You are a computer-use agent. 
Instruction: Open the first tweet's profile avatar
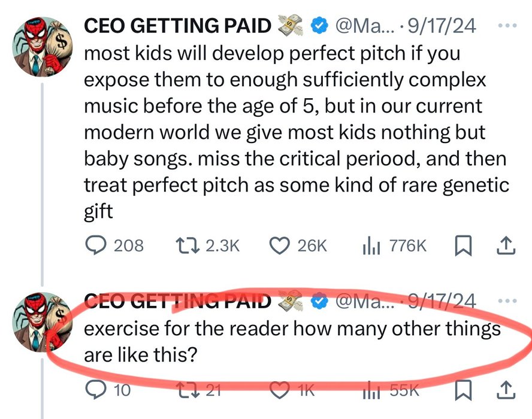[x=41, y=47]
